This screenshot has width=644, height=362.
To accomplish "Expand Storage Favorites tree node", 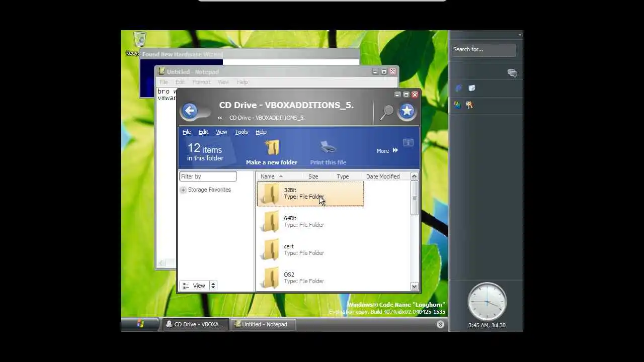I will (x=183, y=190).
